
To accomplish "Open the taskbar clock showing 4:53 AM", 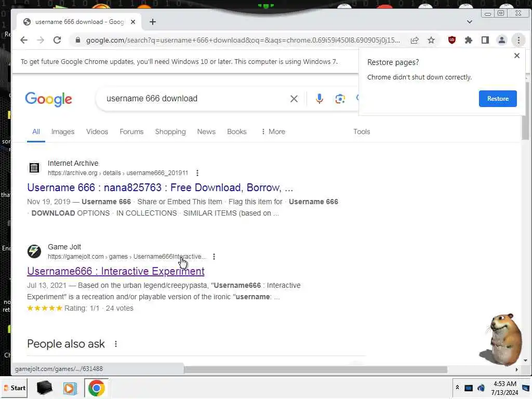I will 505,388.
